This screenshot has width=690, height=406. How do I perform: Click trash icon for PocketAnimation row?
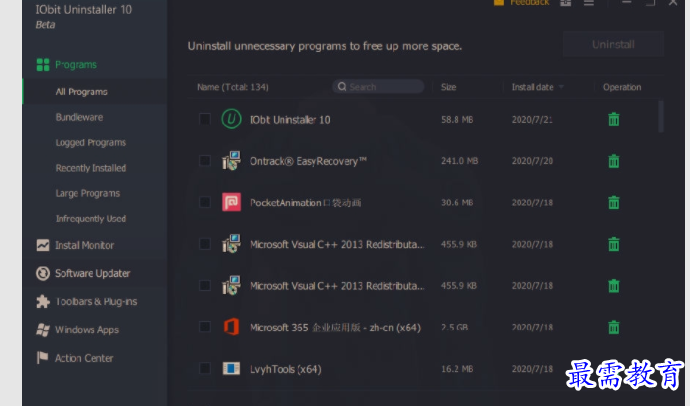613,202
